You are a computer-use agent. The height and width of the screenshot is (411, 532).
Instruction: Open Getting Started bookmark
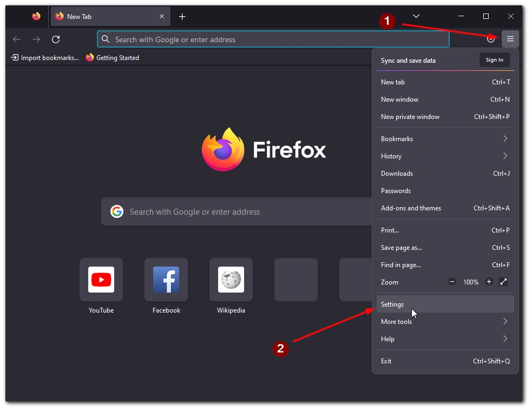[x=113, y=58]
